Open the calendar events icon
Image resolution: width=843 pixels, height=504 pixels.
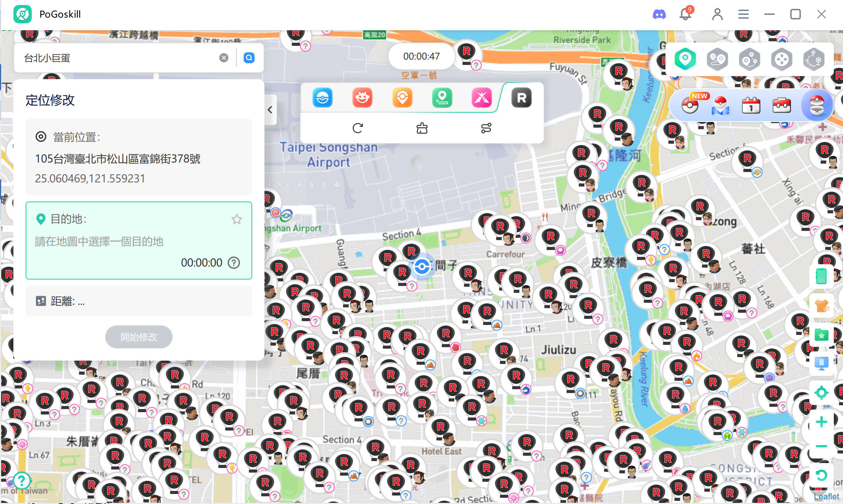tap(751, 106)
